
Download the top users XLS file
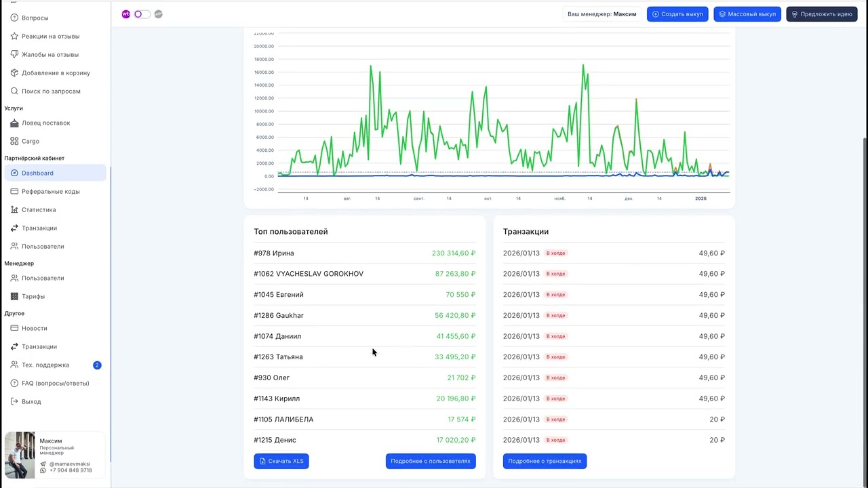click(281, 461)
